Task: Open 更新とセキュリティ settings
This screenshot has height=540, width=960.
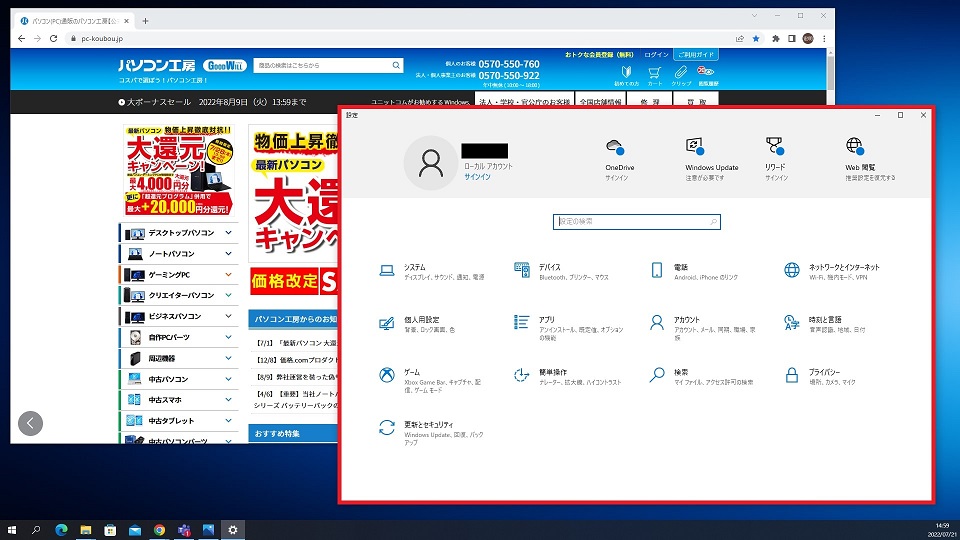Action: click(x=431, y=433)
